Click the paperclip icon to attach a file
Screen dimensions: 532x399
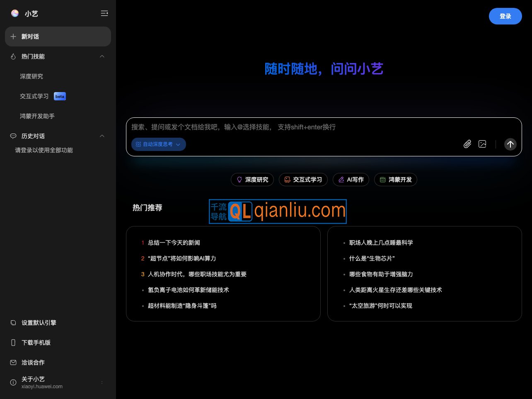coord(467,144)
